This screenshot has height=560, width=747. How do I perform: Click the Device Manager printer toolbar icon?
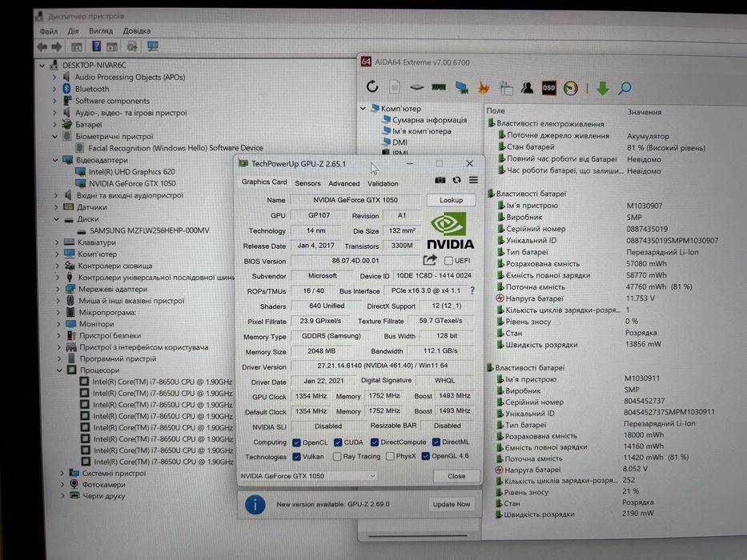[132, 46]
